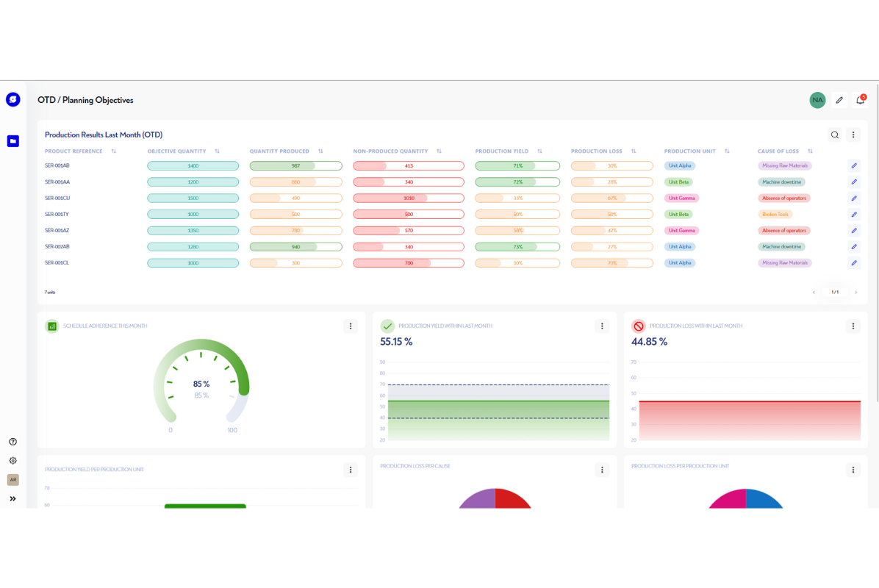Open Schedule Adherence card options menu
This screenshot has height=588, width=879.
(x=351, y=326)
